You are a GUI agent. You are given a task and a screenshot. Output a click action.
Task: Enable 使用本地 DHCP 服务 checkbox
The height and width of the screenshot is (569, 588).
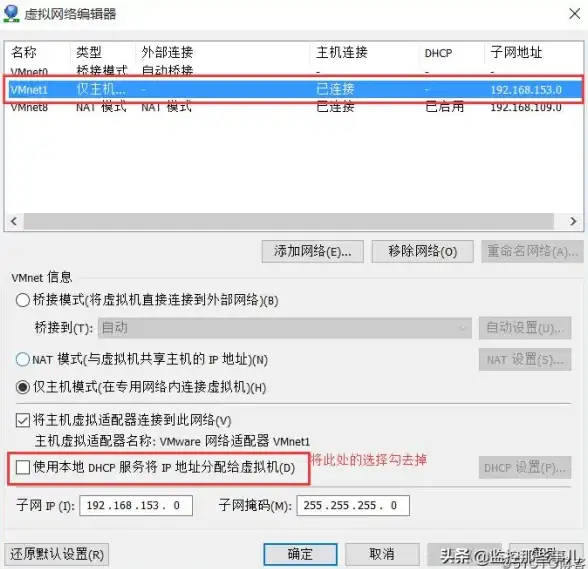pyautogui.click(x=22, y=467)
